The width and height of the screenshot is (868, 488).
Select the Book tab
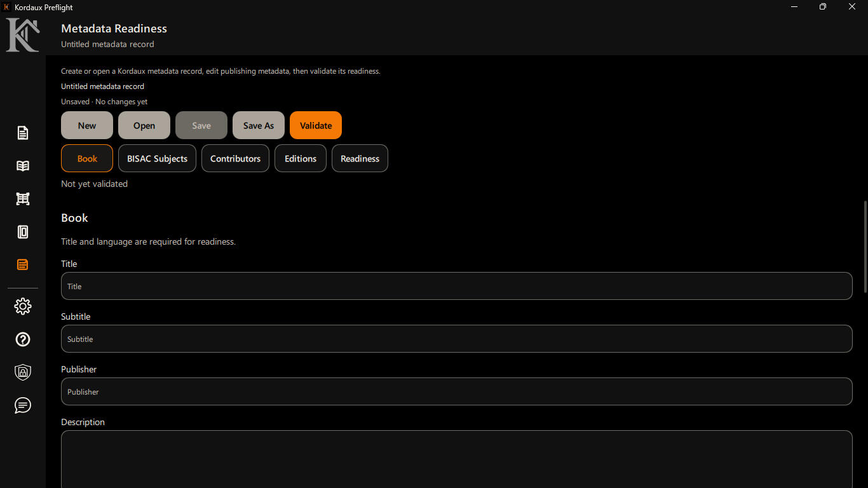87,158
